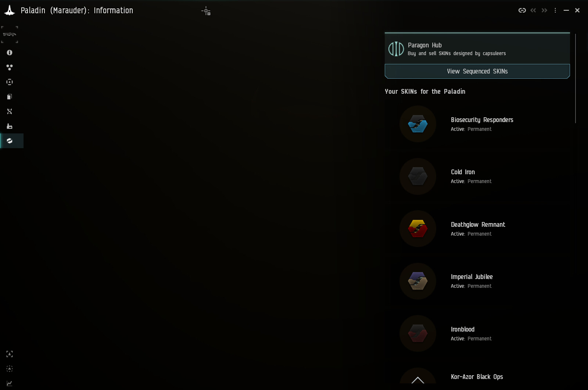588x390 pixels.
Task: Select the Mastery crossed-tools icon
Action: [10, 111]
